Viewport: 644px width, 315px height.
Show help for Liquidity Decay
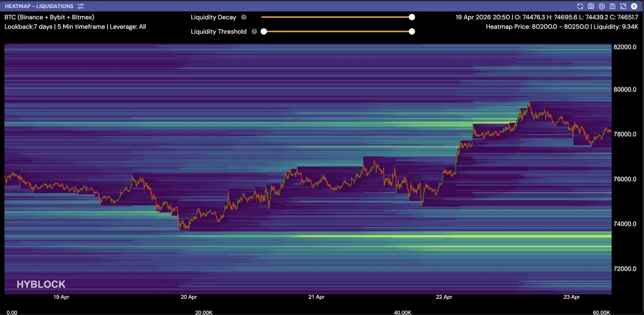[244, 17]
